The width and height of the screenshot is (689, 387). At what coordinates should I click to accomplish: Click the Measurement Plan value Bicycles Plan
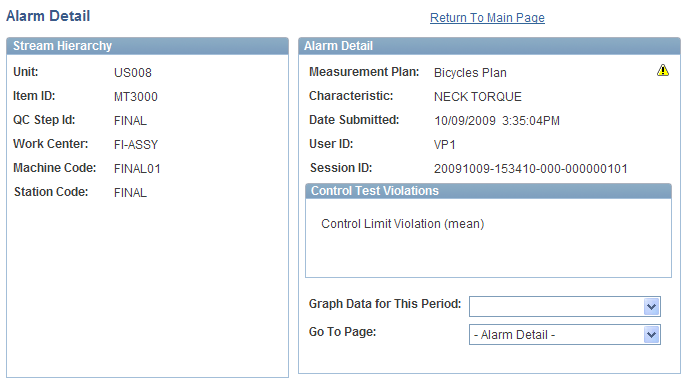470,72
